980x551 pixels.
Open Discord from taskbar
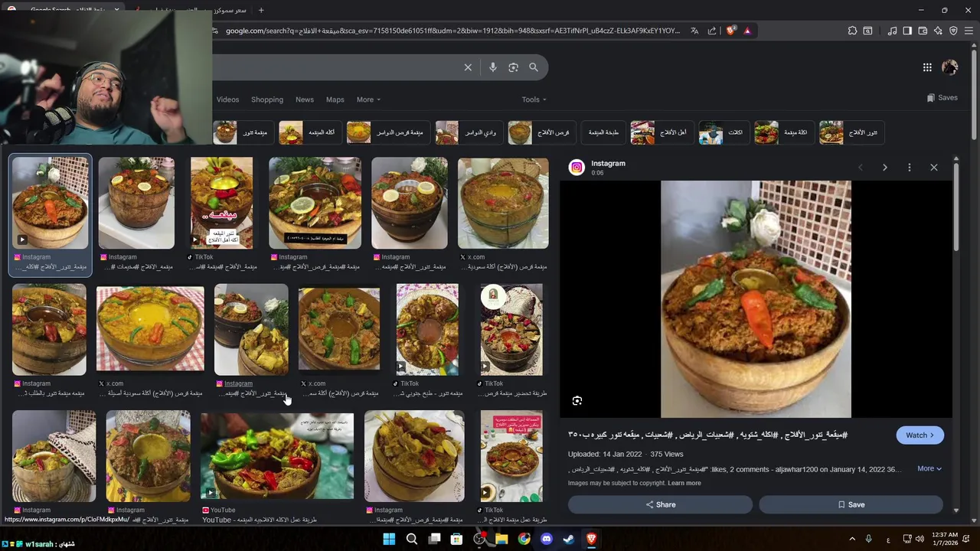click(546, 539)
